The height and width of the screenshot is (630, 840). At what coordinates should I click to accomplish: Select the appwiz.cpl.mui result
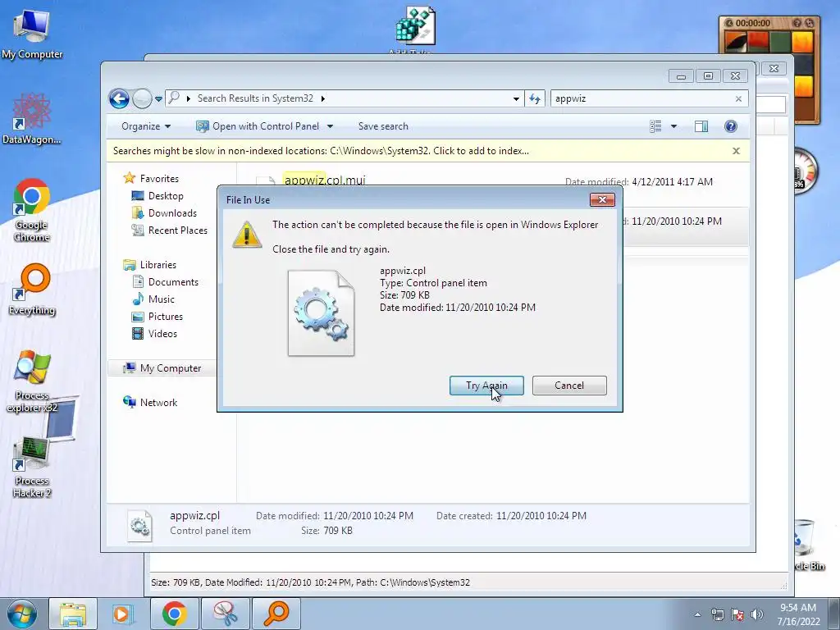pos(324,180)
